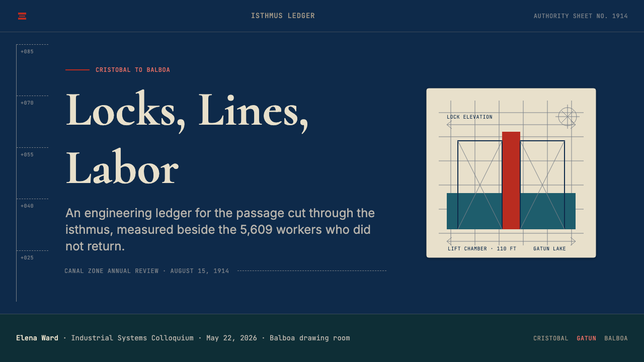Click the Elena Ward author name

click(37, 338)
